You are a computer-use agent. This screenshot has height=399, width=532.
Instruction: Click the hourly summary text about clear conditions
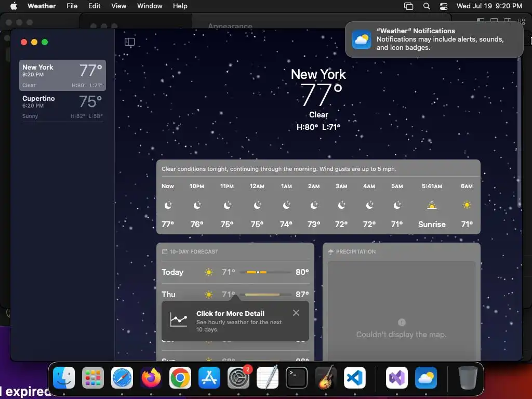(279, 169)
